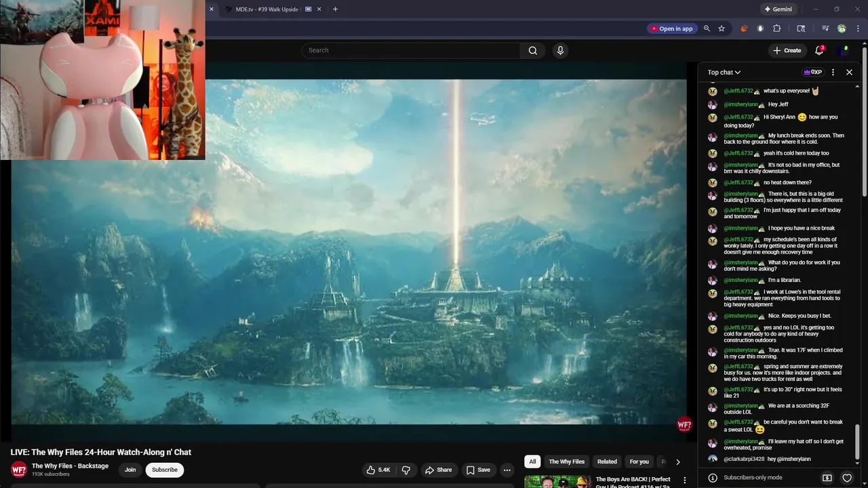
Task: Select The Why Files filter chip
Action: pyautogui.click(x=566, y=462)
